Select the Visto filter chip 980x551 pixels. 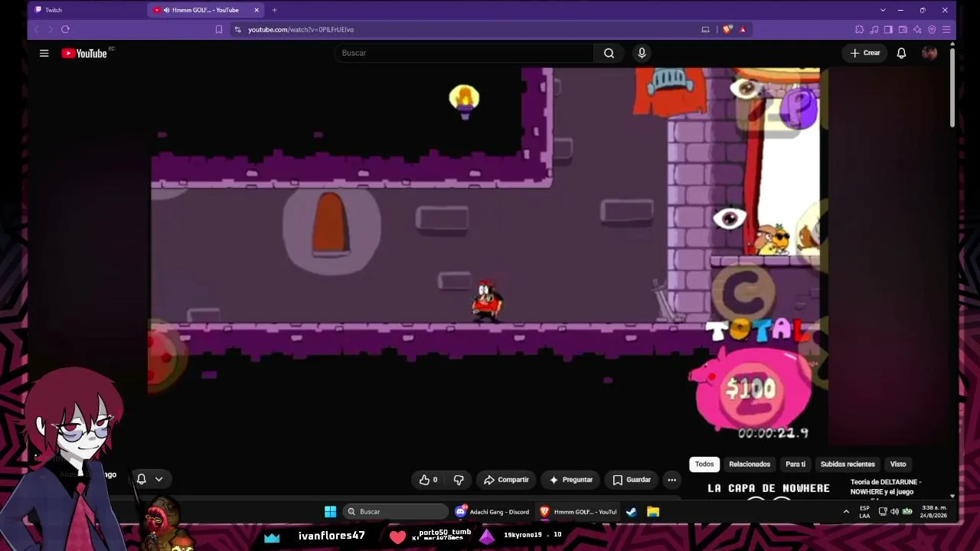[898, 464]
